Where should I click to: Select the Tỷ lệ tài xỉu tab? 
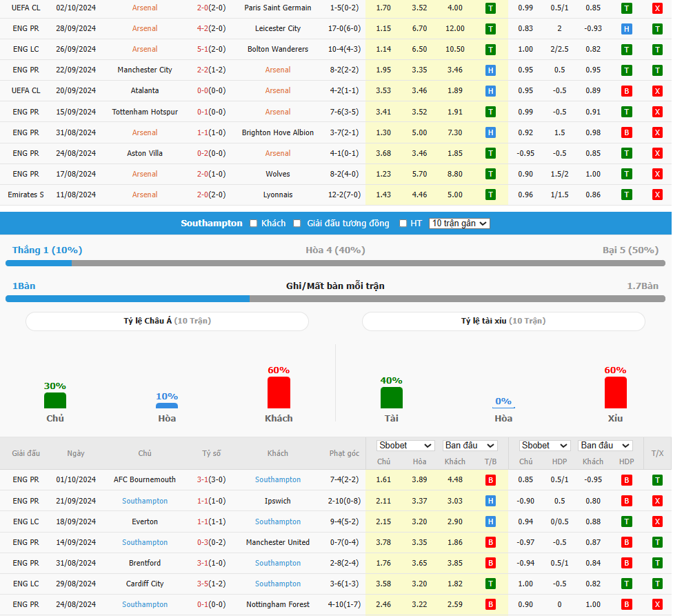tap(503, 321)
